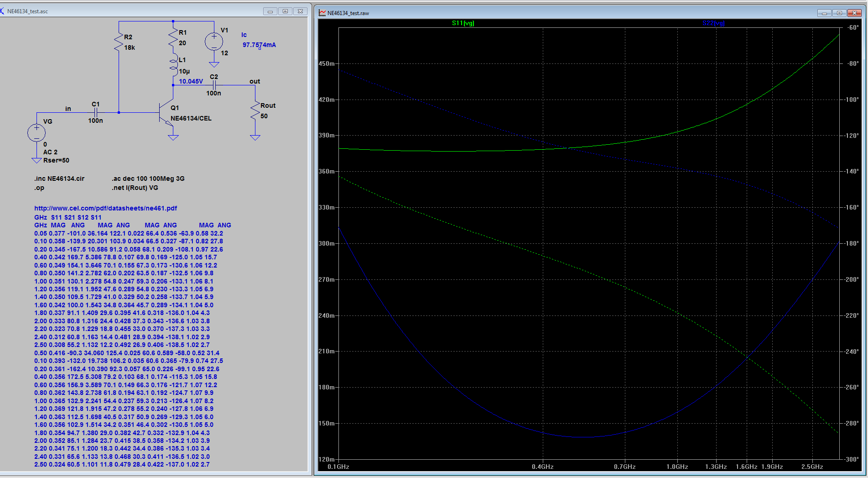Minimize the NE46134_test.asc schematic window

point(270,11)
